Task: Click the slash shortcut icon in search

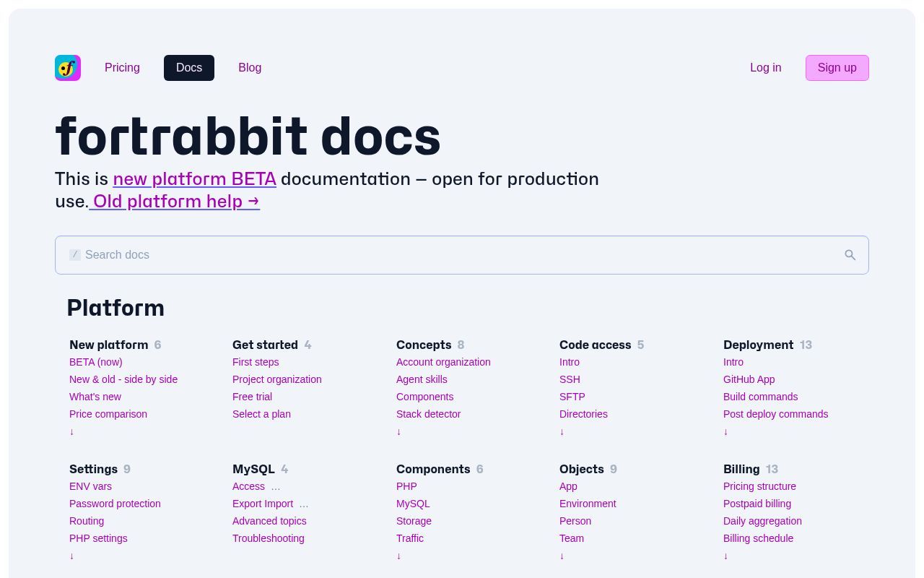Action: point(75,255)
